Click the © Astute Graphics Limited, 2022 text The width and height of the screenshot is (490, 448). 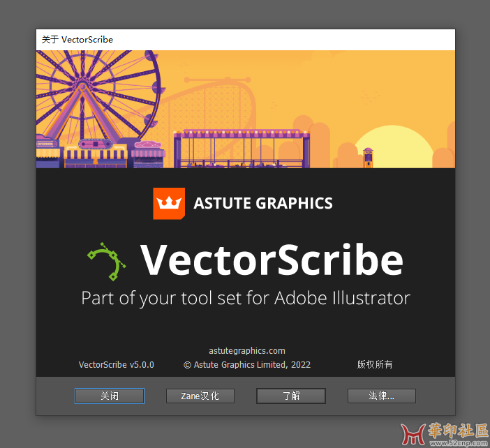pos(247,364)
